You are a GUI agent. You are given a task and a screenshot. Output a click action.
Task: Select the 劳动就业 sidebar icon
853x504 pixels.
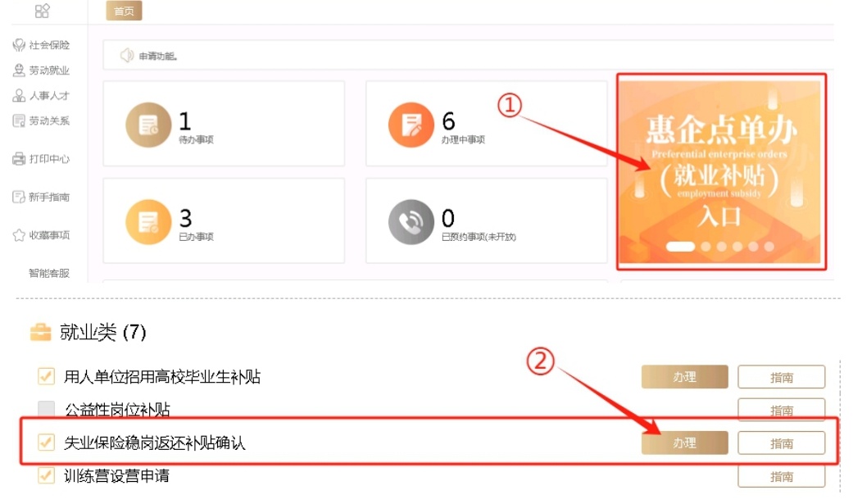[x=19, y=70]
